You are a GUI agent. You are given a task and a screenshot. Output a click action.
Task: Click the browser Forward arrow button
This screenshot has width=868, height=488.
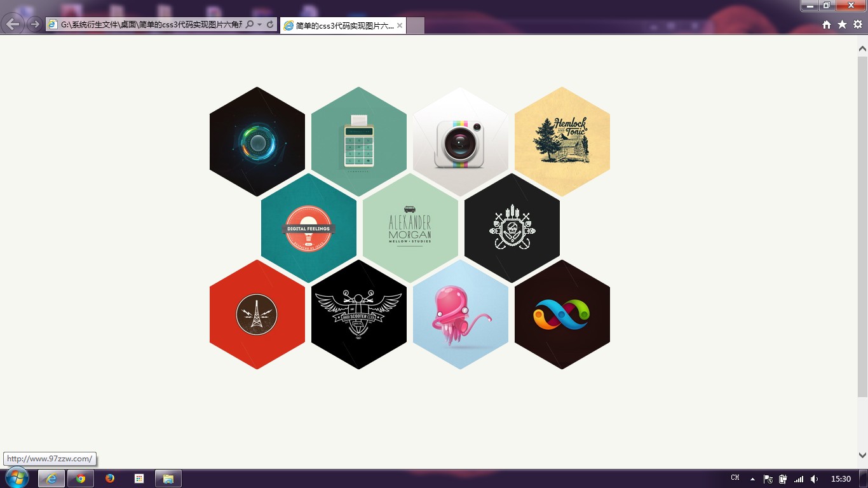click(x=35, y=24)
